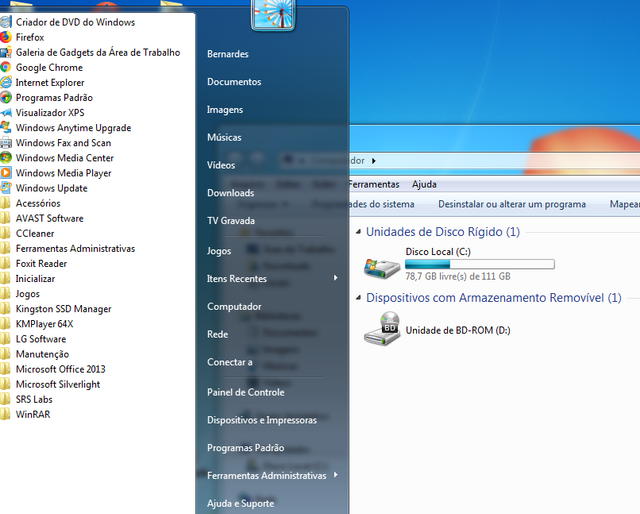Launch Google Chrome icon
Viewport: 640px width, 514px height.
point(5,67)
